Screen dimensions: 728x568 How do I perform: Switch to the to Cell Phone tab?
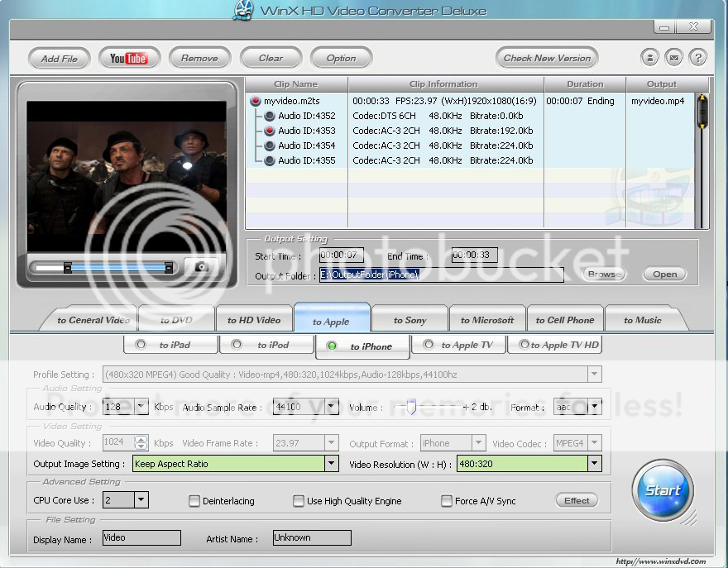click(565, 320)
